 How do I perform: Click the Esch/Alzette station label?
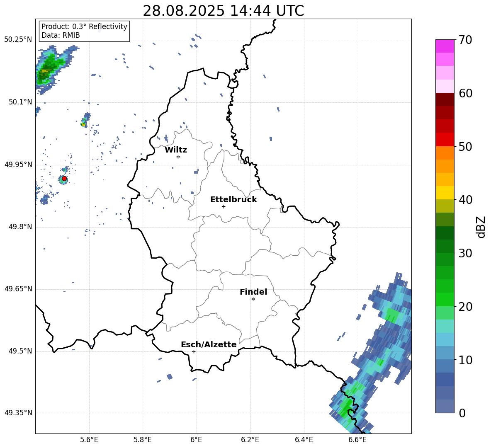pos(209,344)
